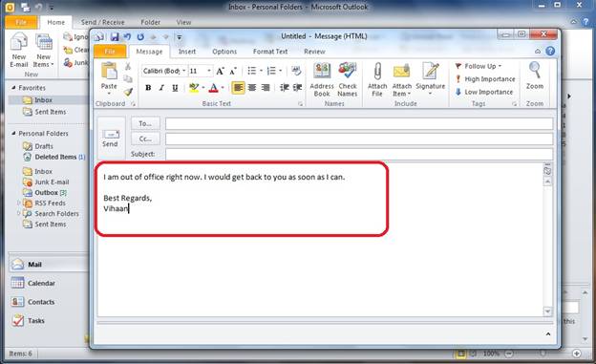Save the message with the floppy disk icon

[115, 37]
